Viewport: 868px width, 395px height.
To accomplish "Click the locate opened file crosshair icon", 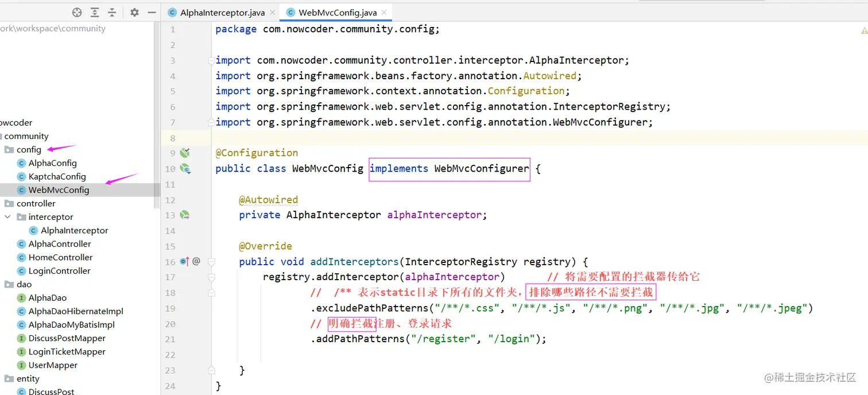I will (77, 12).
